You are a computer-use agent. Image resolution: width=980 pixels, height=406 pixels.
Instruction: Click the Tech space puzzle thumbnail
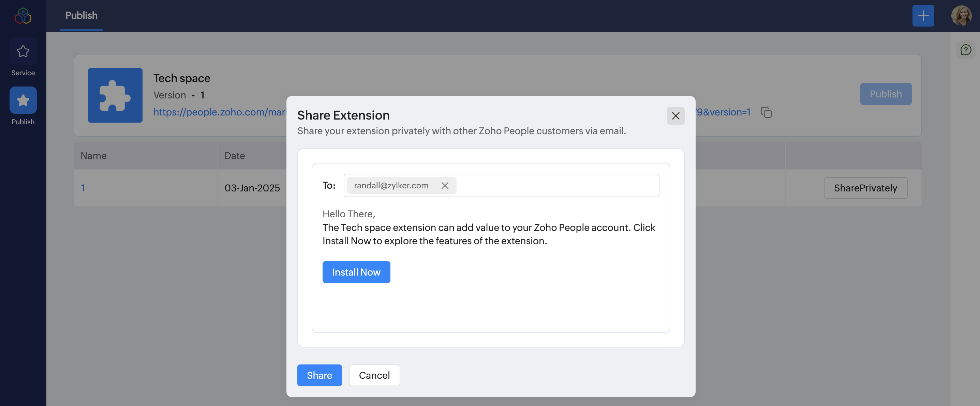point(115,95)
